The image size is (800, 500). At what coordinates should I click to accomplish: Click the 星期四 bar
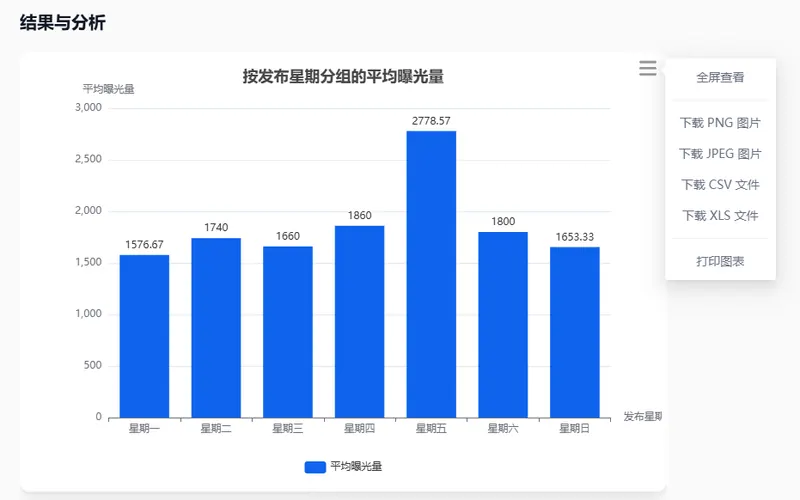[359, 322]
